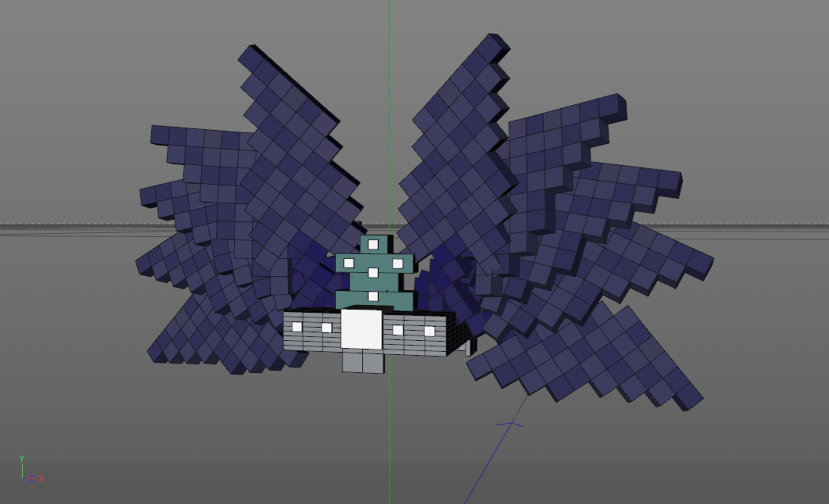Select the top white square on teal tower
The width and height of the screenshot is (829, 504).
(373, 244)
